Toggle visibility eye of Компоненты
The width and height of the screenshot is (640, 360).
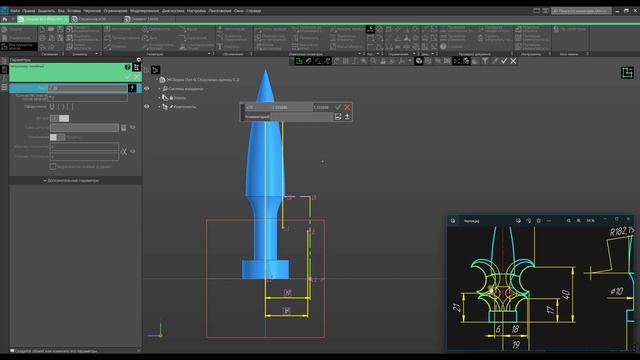tap(147, 107)
